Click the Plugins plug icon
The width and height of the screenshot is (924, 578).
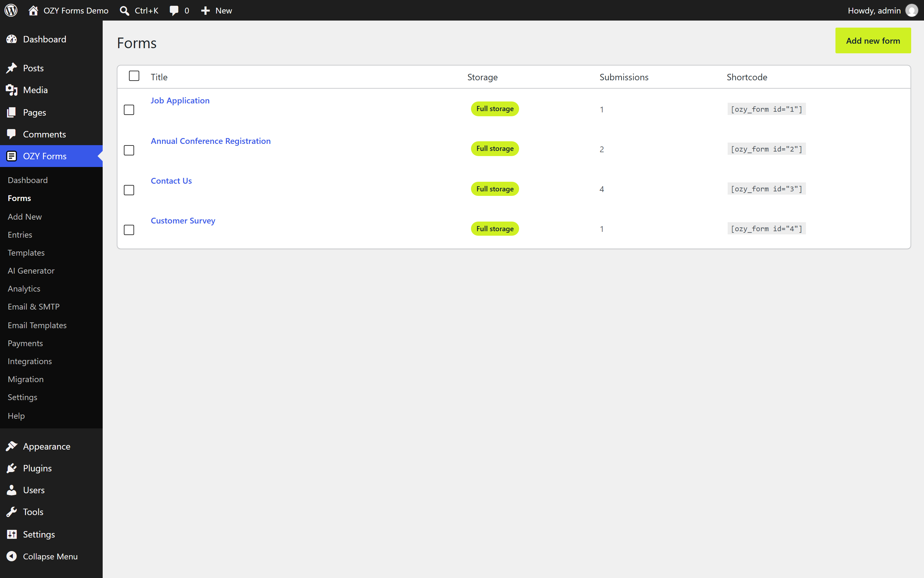click(12, 468)
